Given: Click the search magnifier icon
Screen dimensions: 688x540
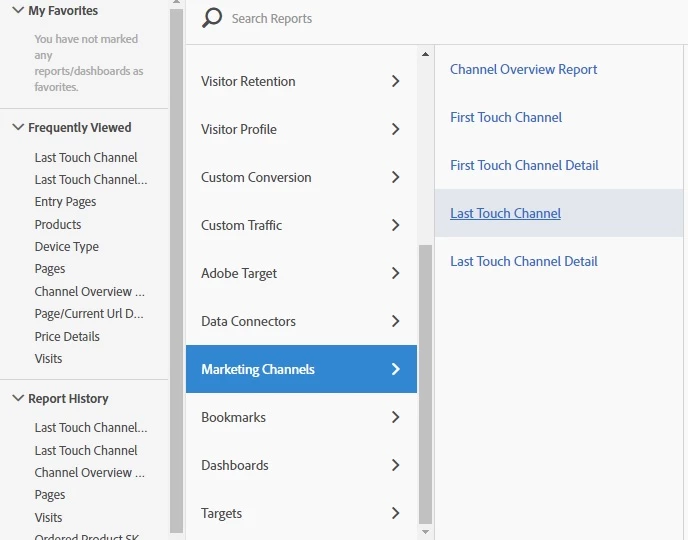Looking at the screenshot, I should 211,18.
